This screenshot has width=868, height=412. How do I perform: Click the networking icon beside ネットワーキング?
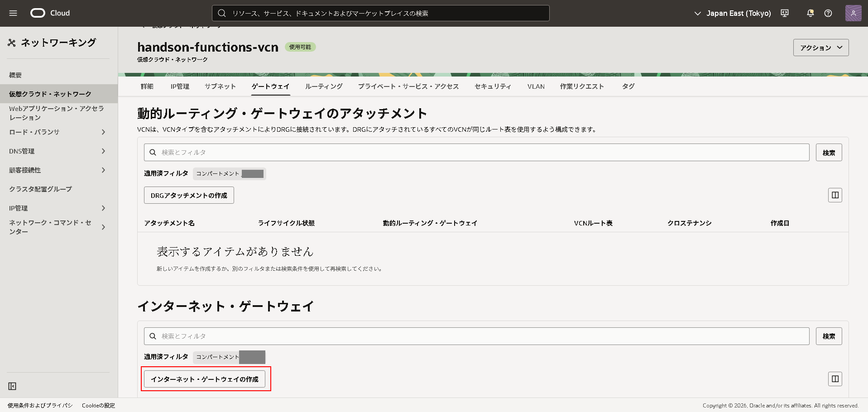tap(12, 43)
